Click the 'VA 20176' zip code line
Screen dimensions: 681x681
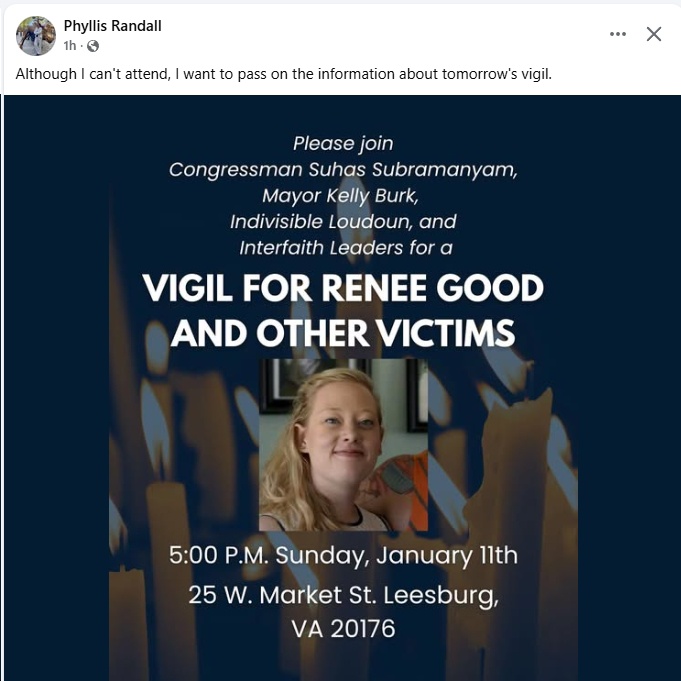(x=343, y=629)
